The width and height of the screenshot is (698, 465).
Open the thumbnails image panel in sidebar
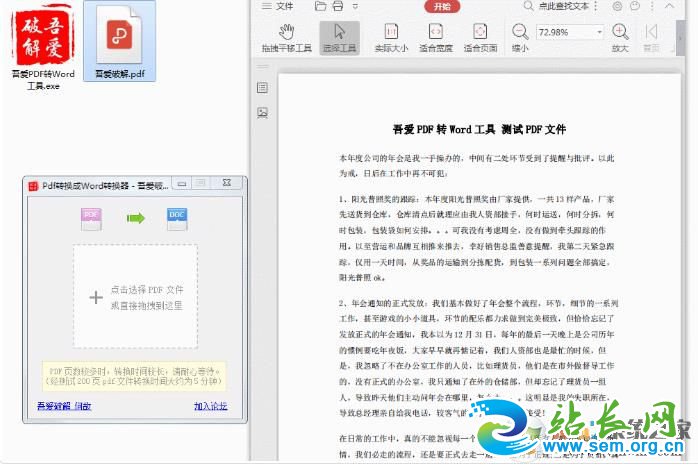262,113
